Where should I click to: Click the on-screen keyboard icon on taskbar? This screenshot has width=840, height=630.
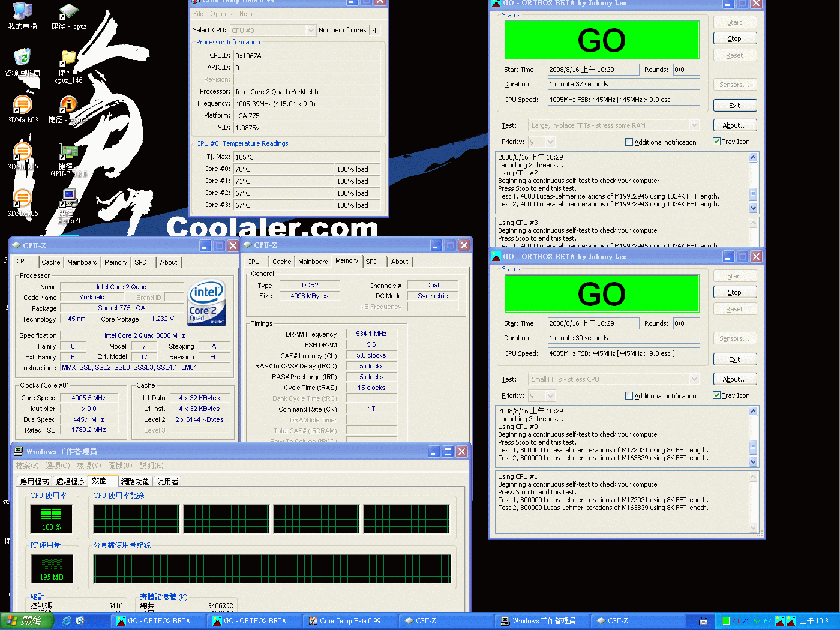[703, 621]
